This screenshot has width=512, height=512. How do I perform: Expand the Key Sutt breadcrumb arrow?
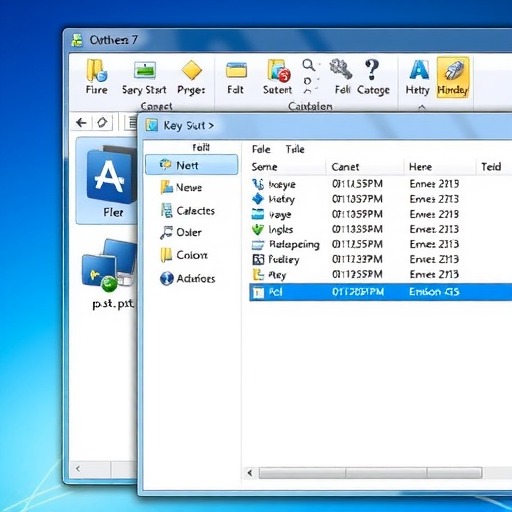click(211, 126)
